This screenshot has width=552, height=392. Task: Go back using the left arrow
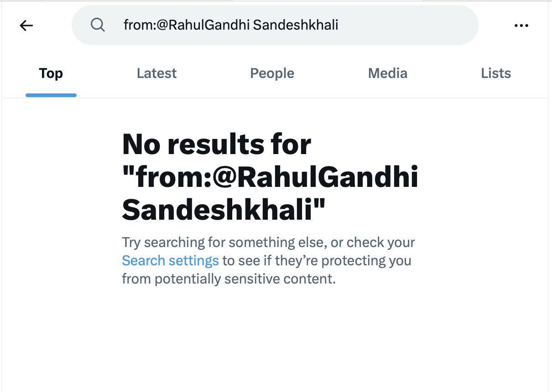point(26,26)
